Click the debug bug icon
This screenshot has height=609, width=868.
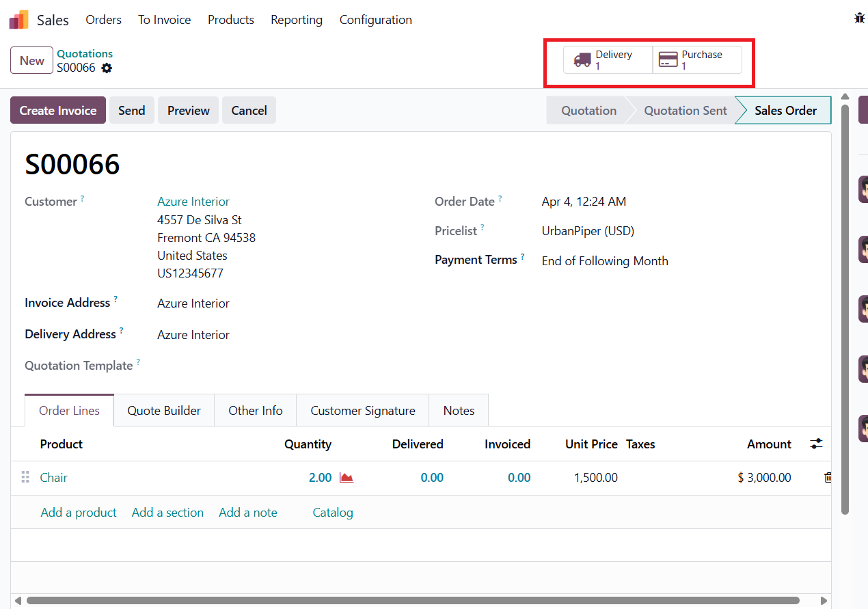tap(859, 18)
